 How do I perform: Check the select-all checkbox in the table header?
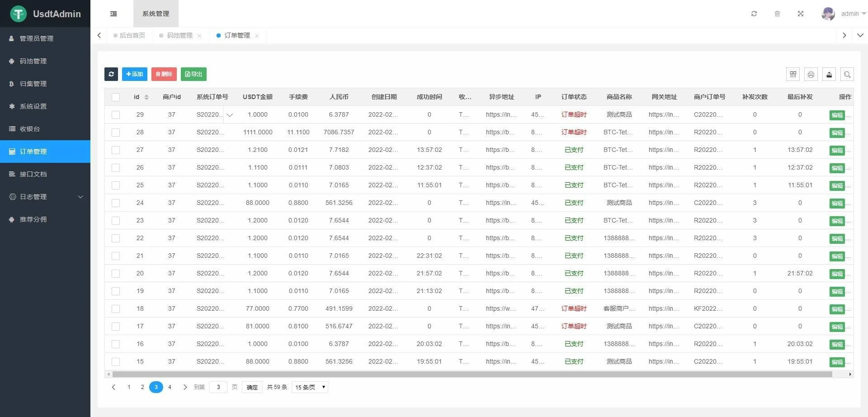[x=115, y=97]
